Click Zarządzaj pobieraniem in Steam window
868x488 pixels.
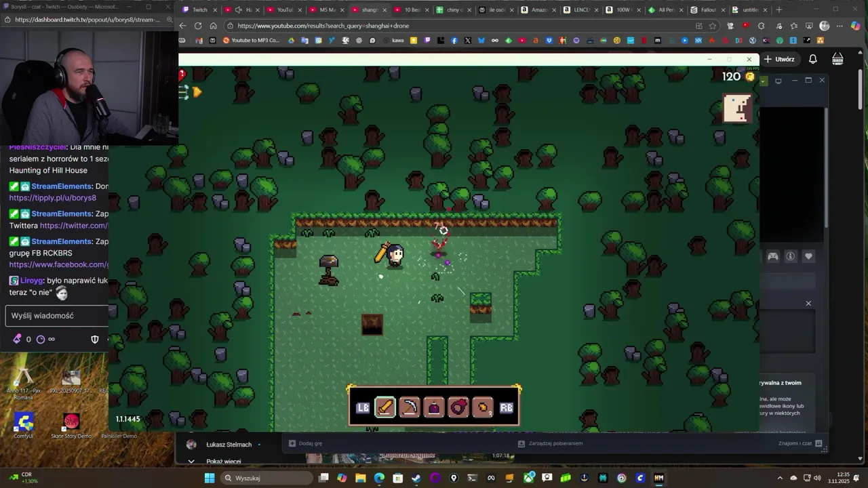[550, 443]
